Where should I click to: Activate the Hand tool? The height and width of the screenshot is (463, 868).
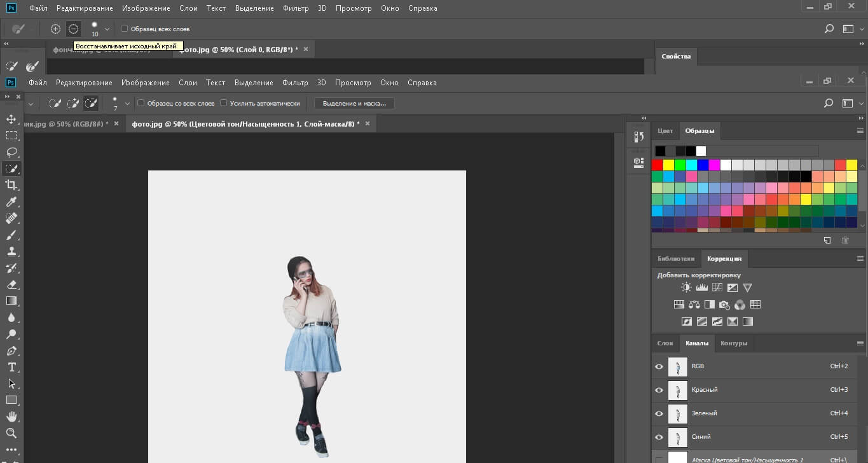click(x=11, y=417)
